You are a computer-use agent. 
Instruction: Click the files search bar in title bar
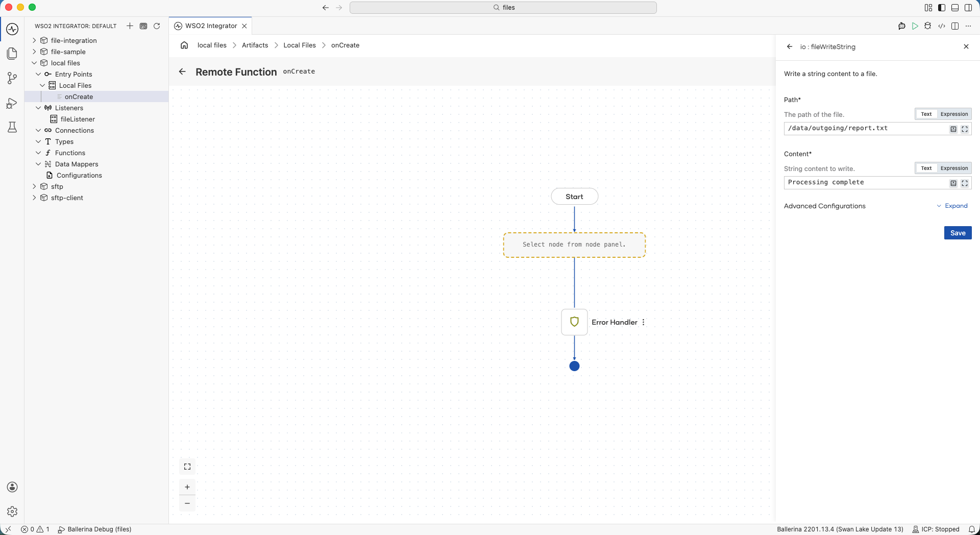[503, 8]
